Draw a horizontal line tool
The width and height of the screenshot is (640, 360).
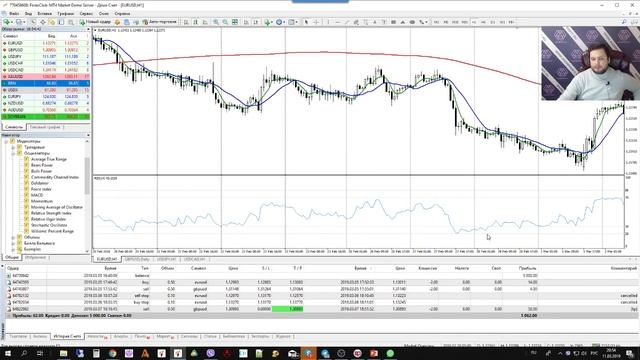click(338, 22)
